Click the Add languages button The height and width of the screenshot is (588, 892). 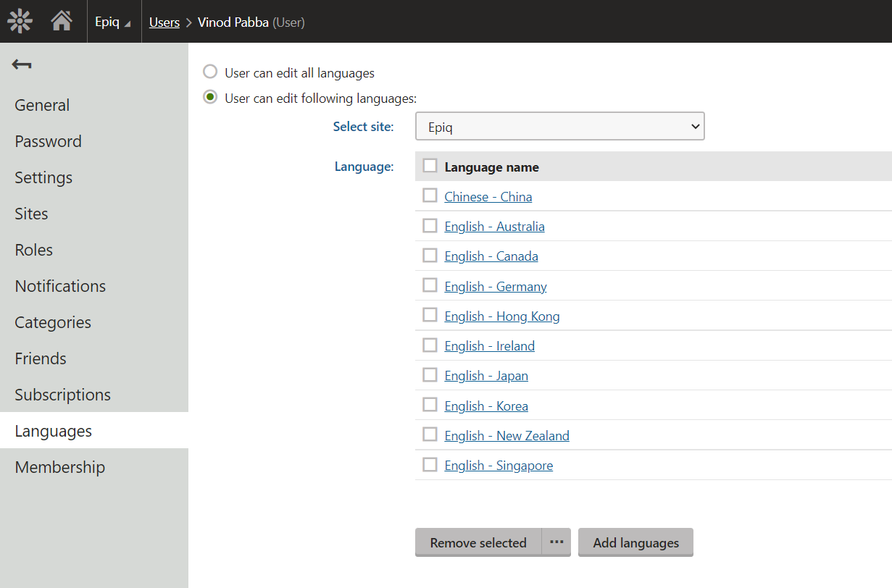[635, 542]
